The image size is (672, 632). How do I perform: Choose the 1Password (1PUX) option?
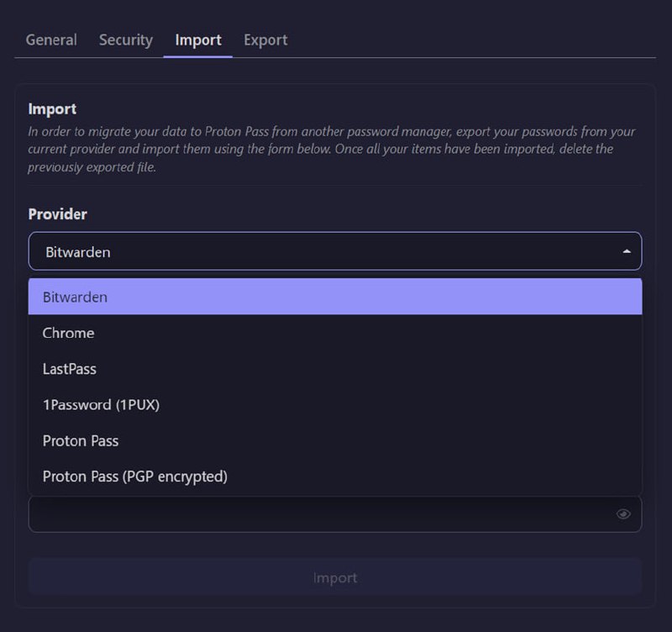101,405
